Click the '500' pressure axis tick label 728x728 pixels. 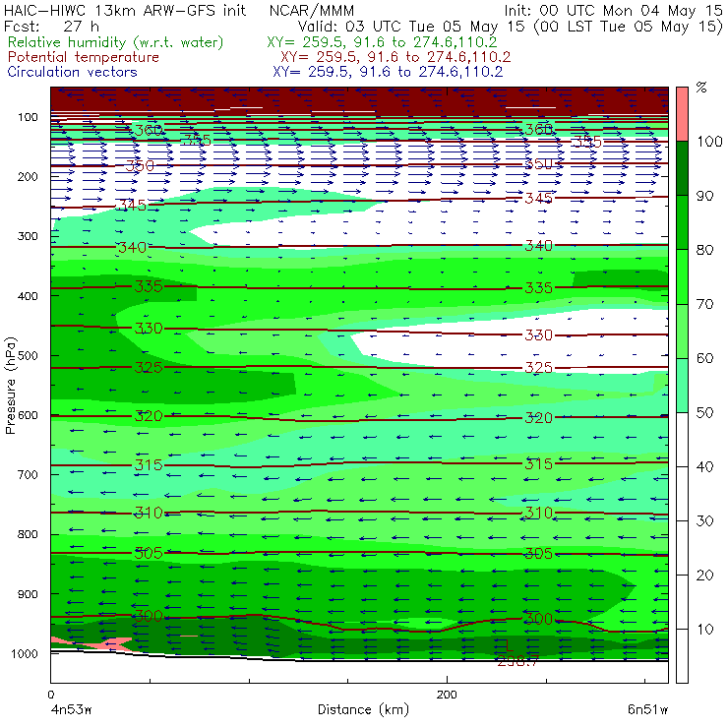point(28,355)
